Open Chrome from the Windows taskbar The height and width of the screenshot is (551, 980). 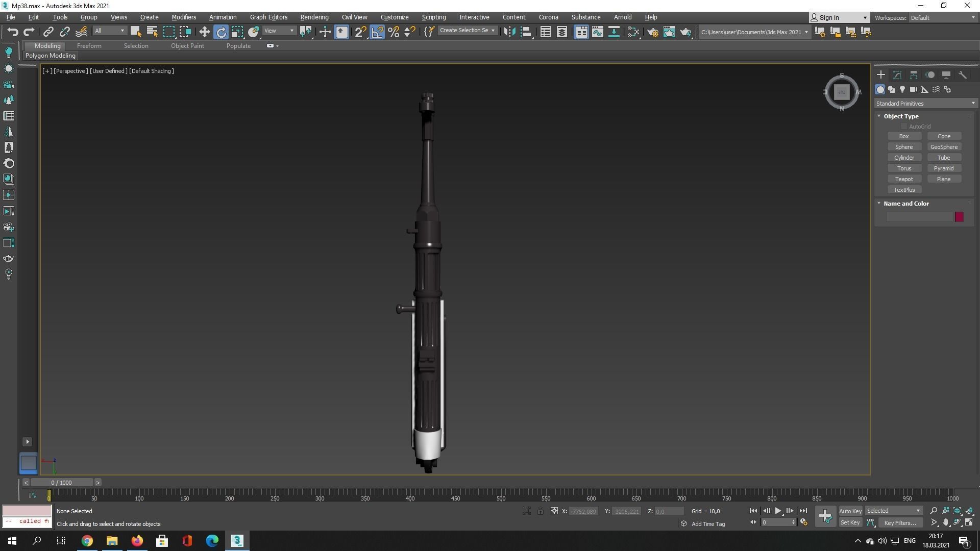(x=87, y=541)
